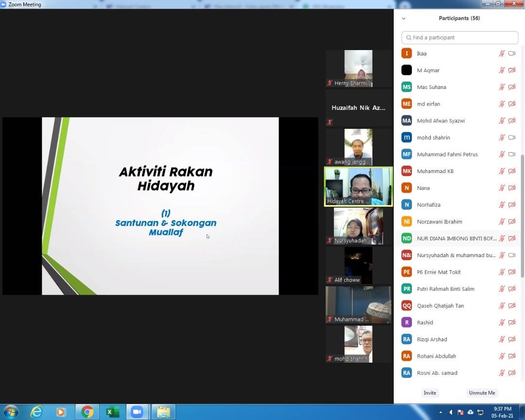Select the Hidayah Centre speaker video thumbnail
The image size is (525, 420).
pos(358,187)
